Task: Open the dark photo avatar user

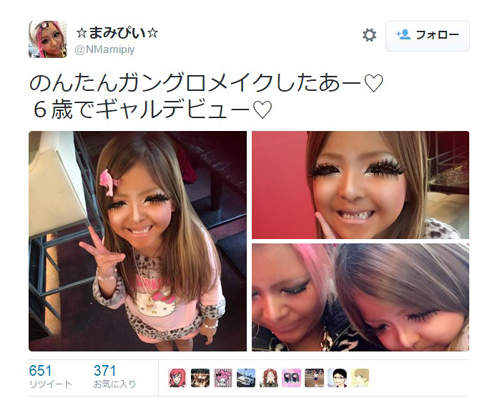Action: coord(200,378)
